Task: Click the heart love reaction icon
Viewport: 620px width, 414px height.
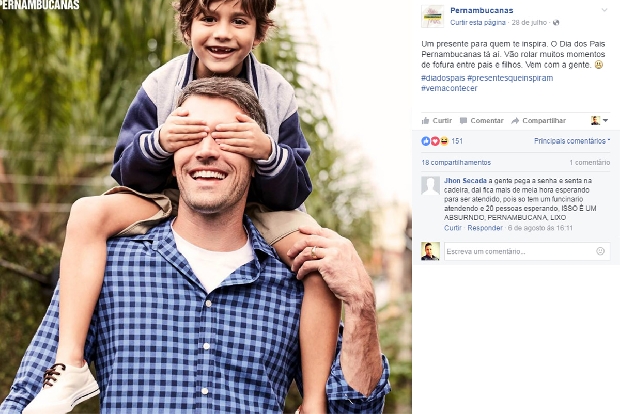Action: click(x=435, y=141)
